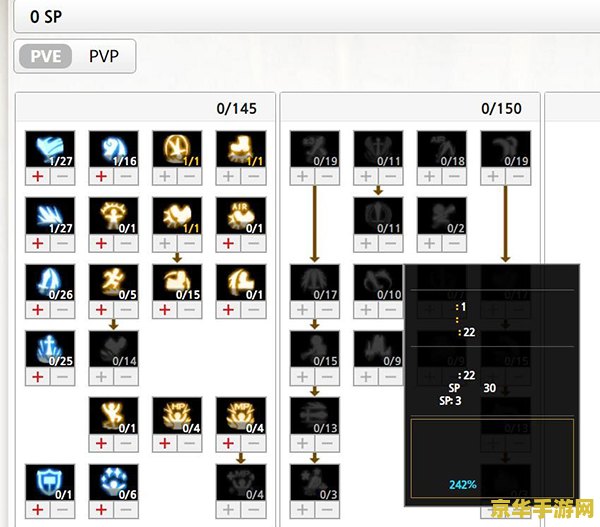Click the plus button under the 0/9 skill

coord(366,377)
